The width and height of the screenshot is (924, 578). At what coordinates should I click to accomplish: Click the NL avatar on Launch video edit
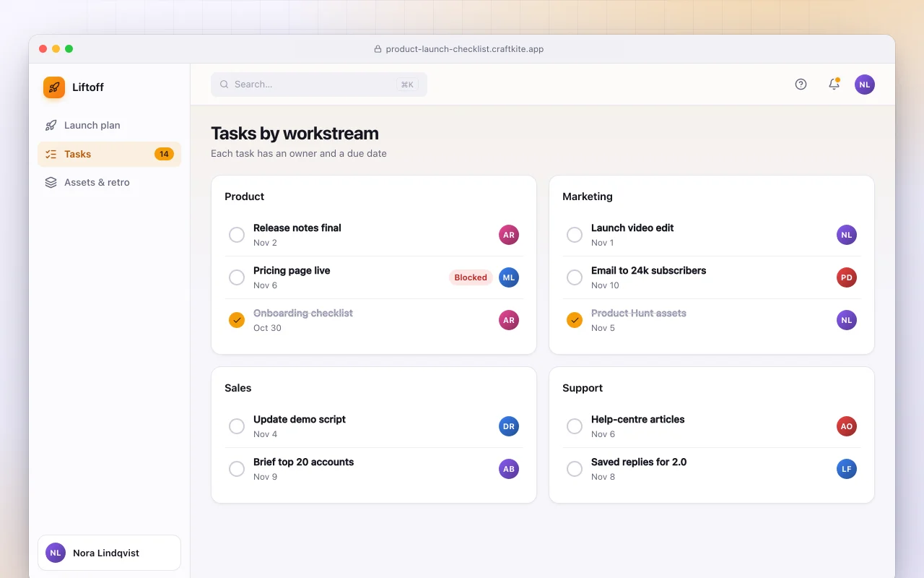pyautogui.click(x=847, y=235)
